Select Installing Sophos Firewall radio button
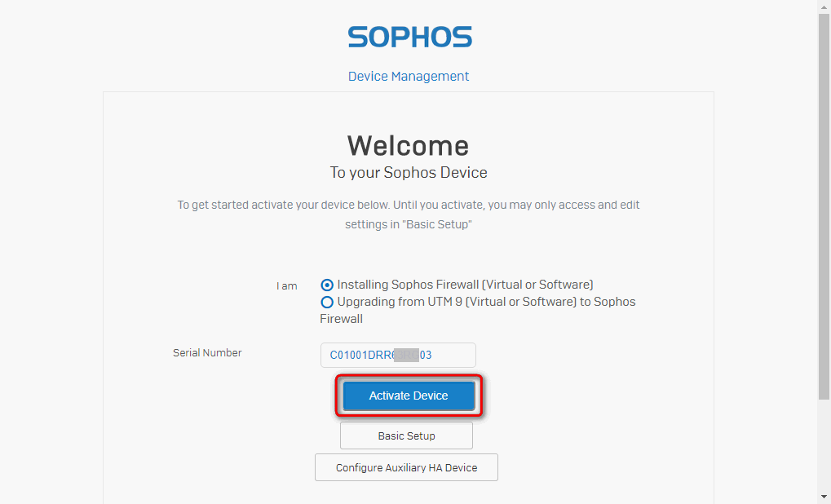831x504 pixels. pos(327,285)
